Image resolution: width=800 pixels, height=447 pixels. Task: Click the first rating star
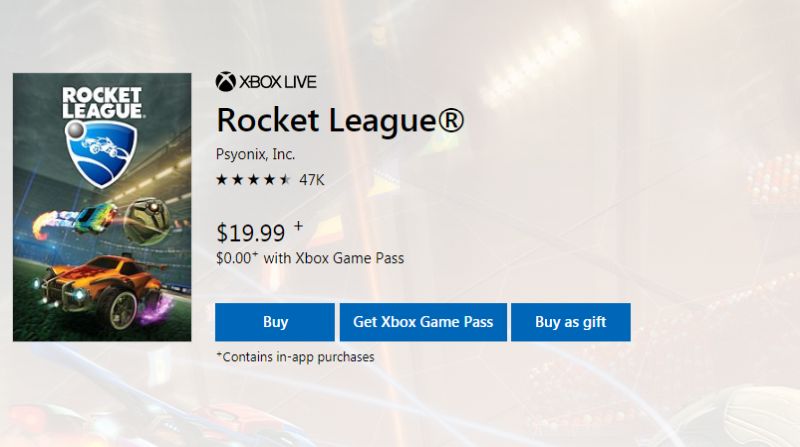[222, 180]
